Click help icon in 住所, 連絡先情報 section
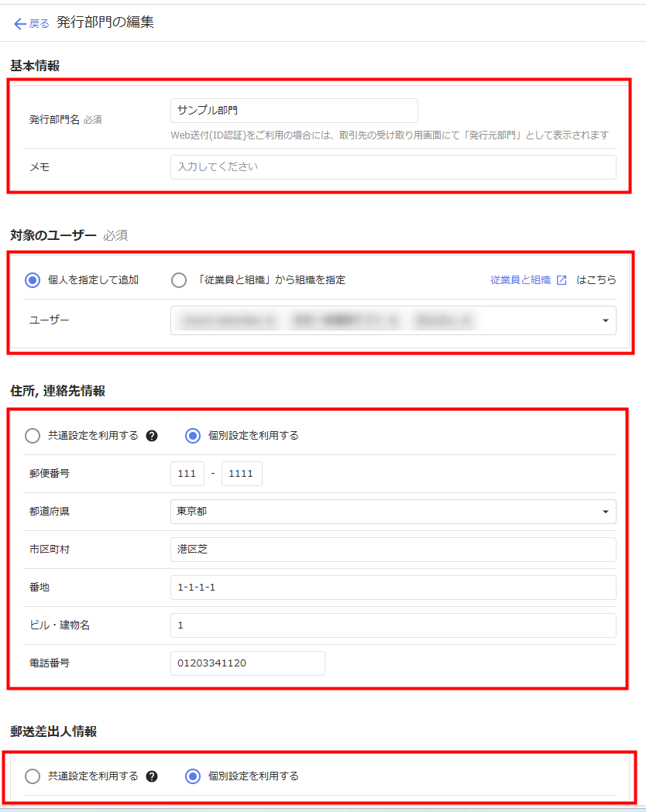646x812 pixels. click(152, 436)
